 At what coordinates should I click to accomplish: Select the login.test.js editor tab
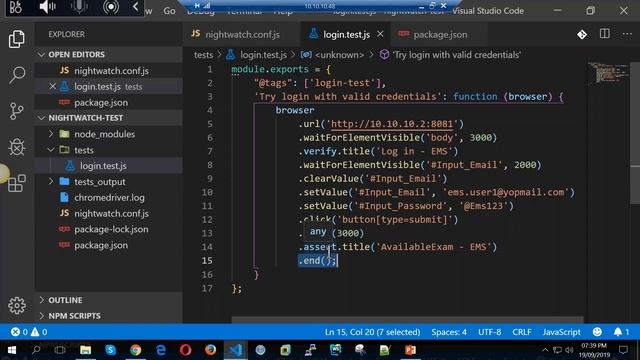click(346, 34)
